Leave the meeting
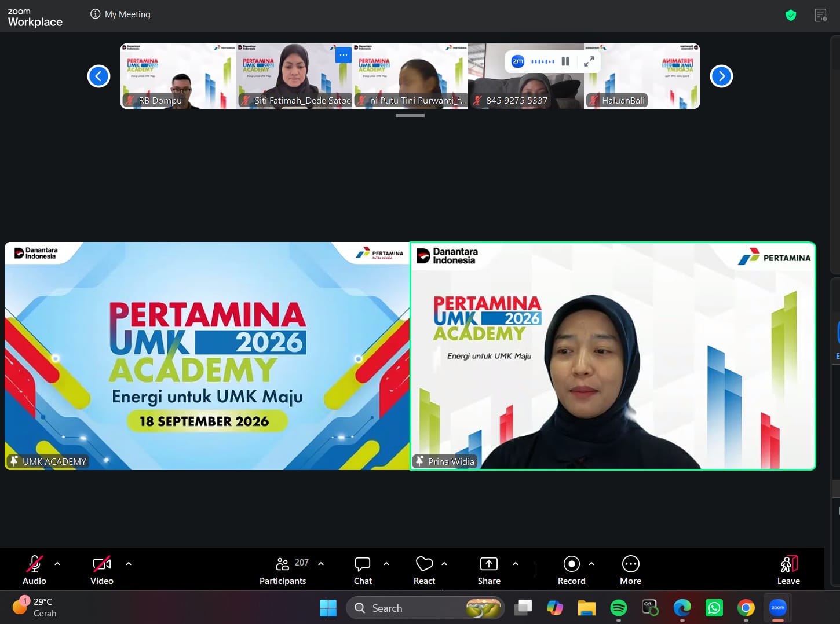This screenshot has height=624, width=840. coord(788,570)
